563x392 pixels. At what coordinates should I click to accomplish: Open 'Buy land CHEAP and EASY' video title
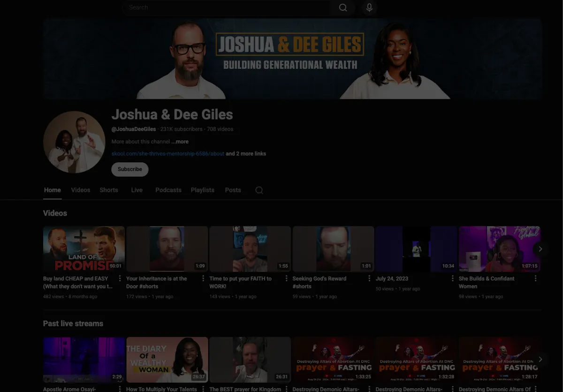(x=78, y=282)
